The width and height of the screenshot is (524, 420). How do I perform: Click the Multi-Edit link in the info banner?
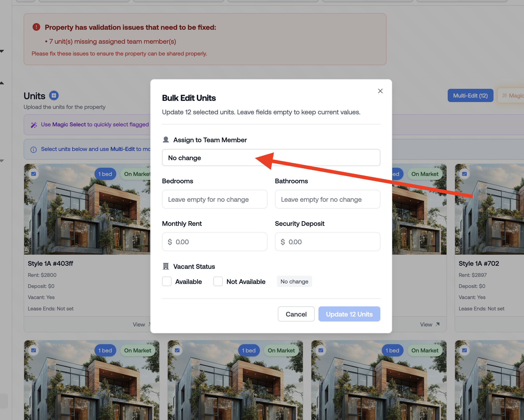[122, 149]
